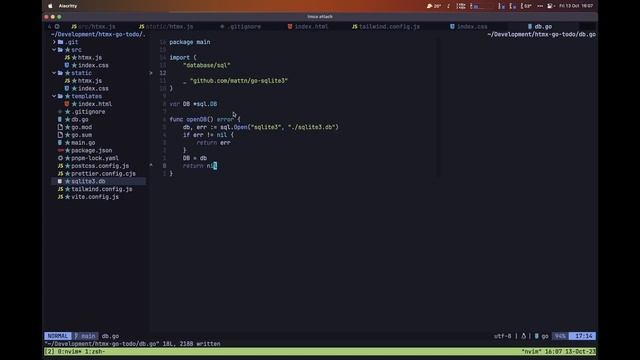
Task: Select sqlite3.db in the file tree
Action: click(88, 181)
